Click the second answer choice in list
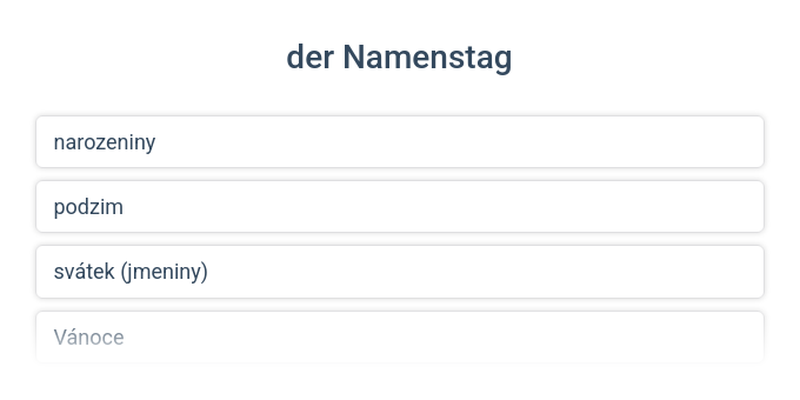 [400, 207]
